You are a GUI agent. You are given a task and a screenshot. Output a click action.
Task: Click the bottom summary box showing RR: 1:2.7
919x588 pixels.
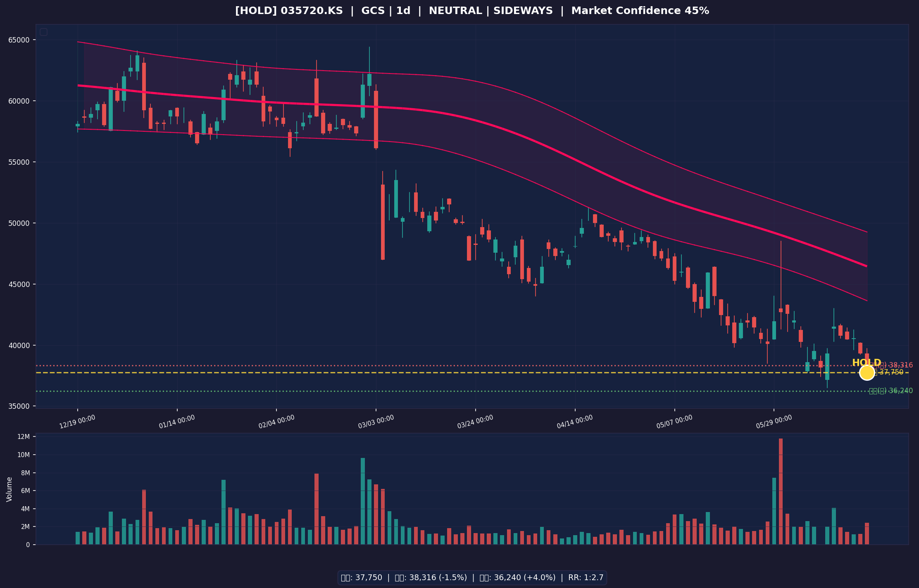tap(472, 578)
